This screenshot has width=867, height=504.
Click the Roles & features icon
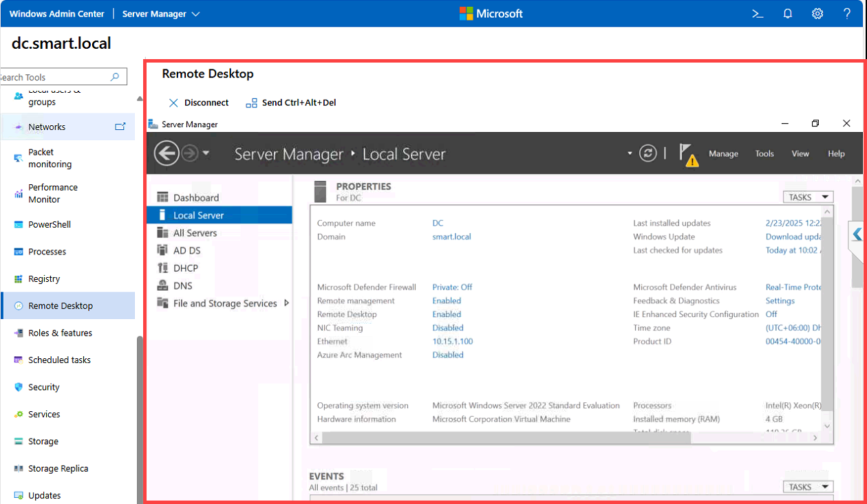coord(19,333)
